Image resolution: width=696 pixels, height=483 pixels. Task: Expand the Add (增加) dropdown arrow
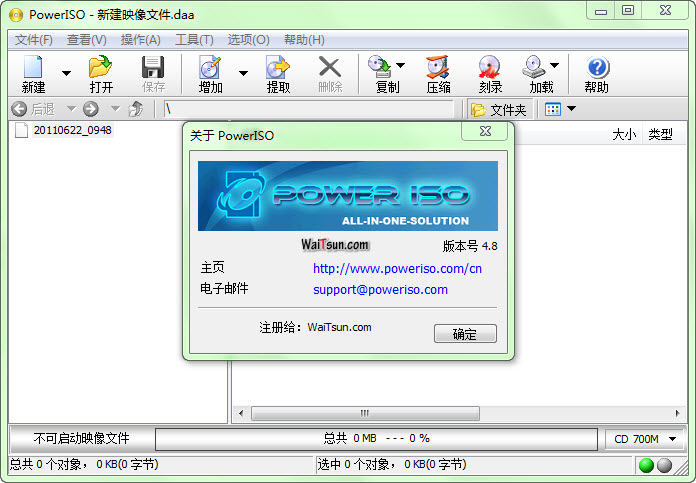pyautogui.click(x=242, y=73)
